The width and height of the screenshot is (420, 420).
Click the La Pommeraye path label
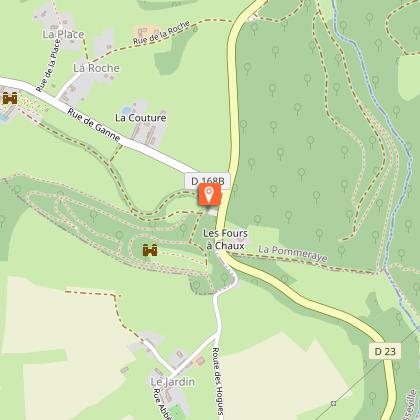293,254
